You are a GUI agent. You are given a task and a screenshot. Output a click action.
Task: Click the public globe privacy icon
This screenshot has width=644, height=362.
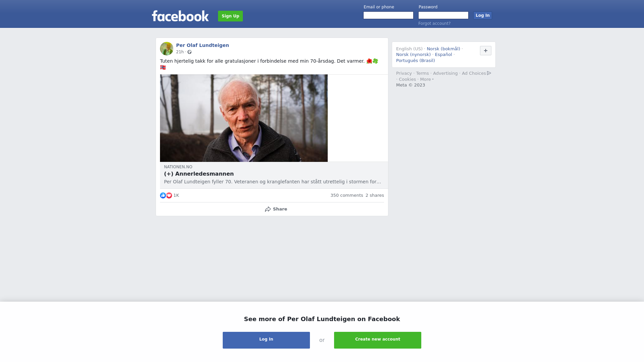[x=190, y=52]
